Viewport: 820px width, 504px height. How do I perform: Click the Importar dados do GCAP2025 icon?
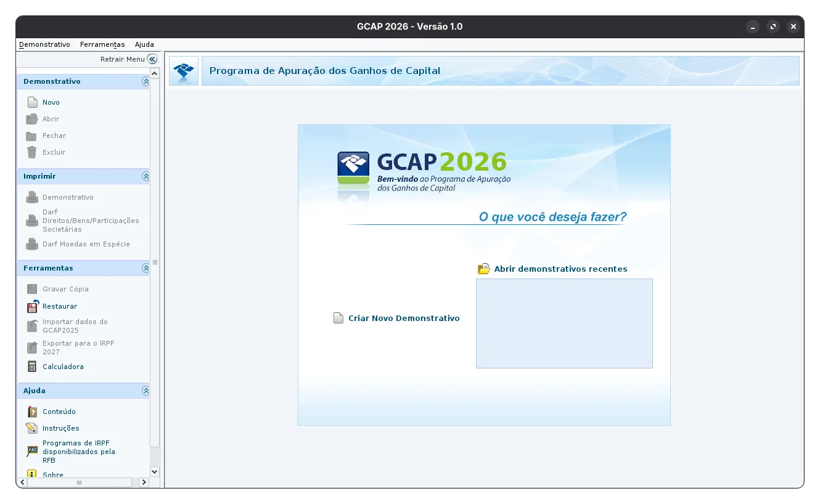[x=32, y=326]
